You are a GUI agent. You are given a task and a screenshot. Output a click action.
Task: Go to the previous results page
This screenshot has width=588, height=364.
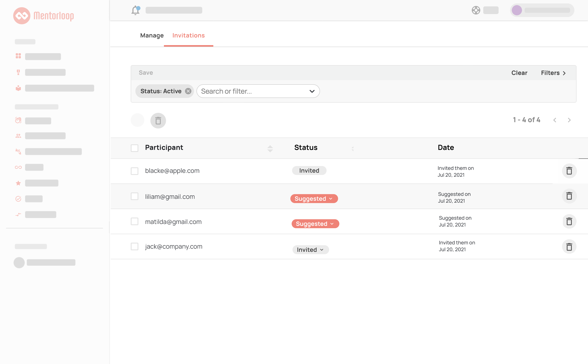pos(555,120)
